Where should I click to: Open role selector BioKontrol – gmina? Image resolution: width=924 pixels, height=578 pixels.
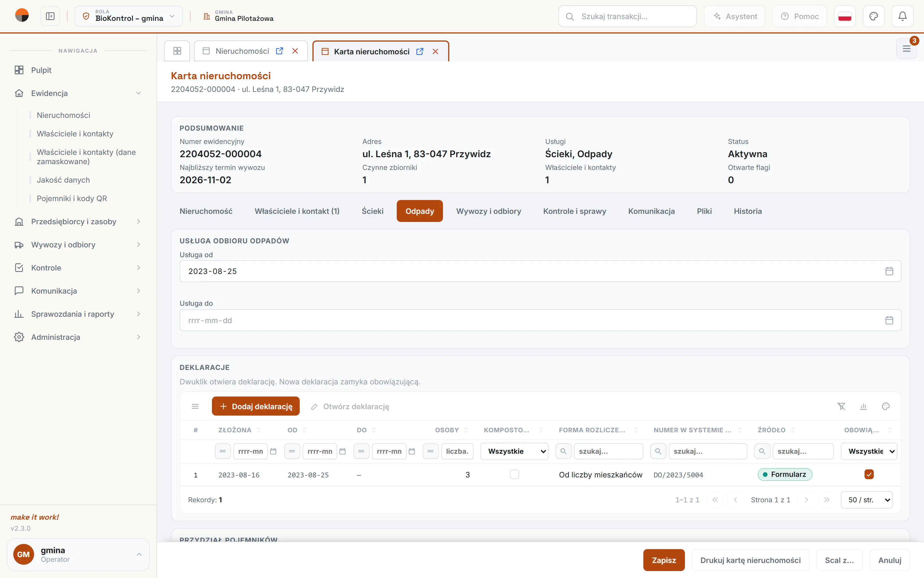point(129,16)
